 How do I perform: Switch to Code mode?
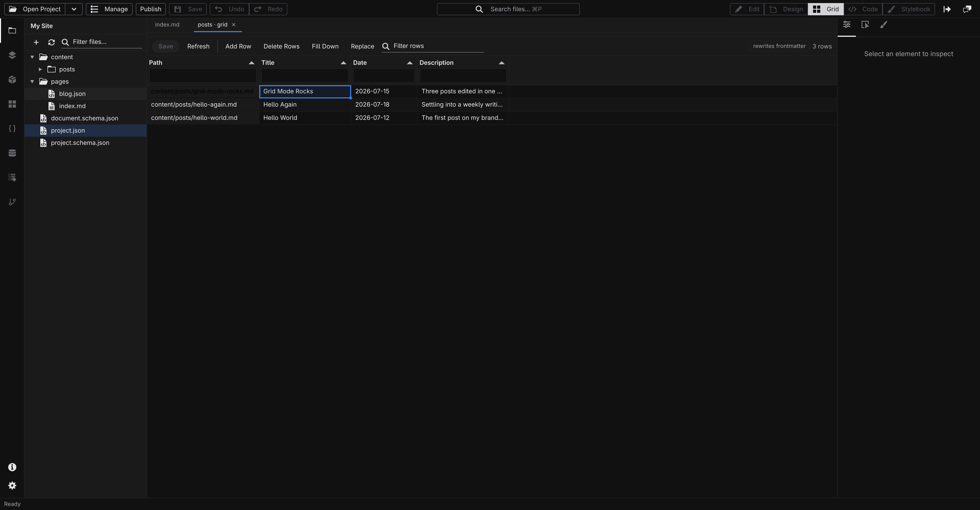coord(863,9)
